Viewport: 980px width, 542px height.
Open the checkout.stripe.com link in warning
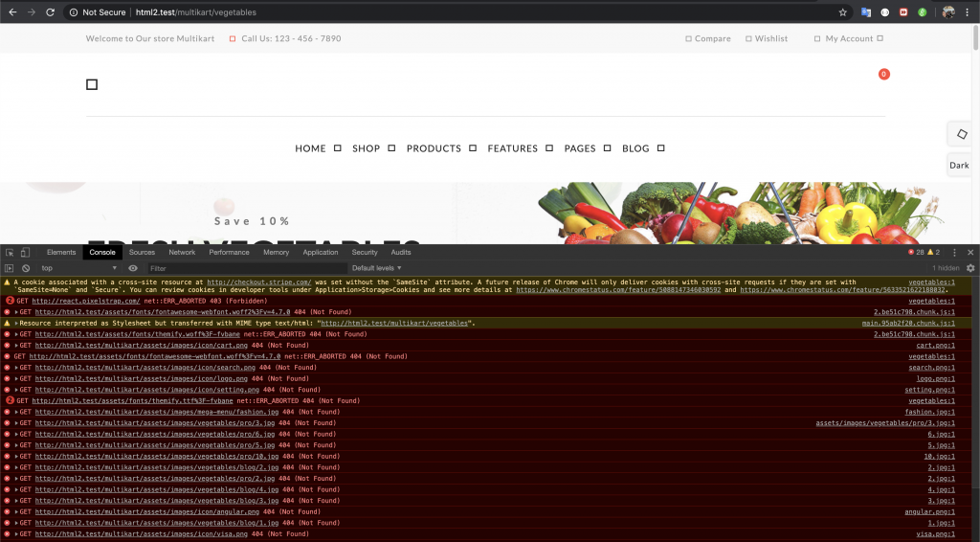point(258,282)
